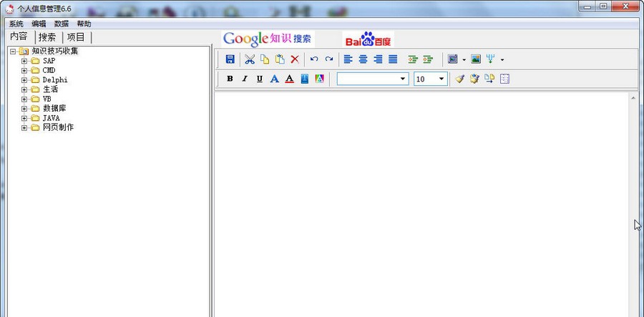Expand the Delphi folder node

tap(24, 79)
